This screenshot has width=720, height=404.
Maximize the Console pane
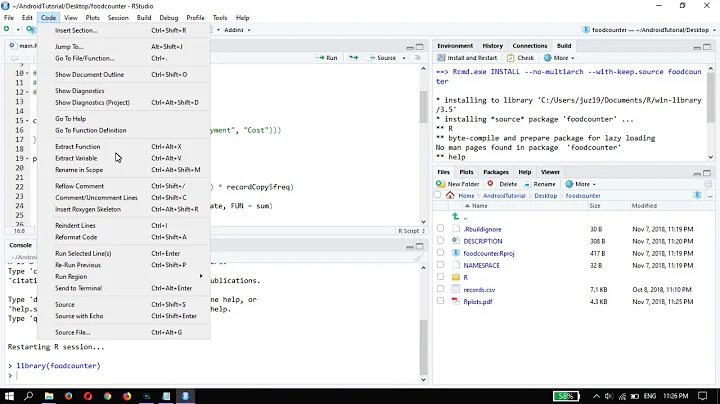(x=420, y=247)
